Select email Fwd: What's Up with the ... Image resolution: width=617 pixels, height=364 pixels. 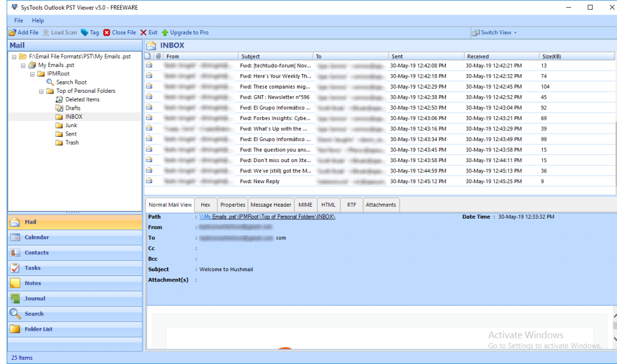point(380,129)
